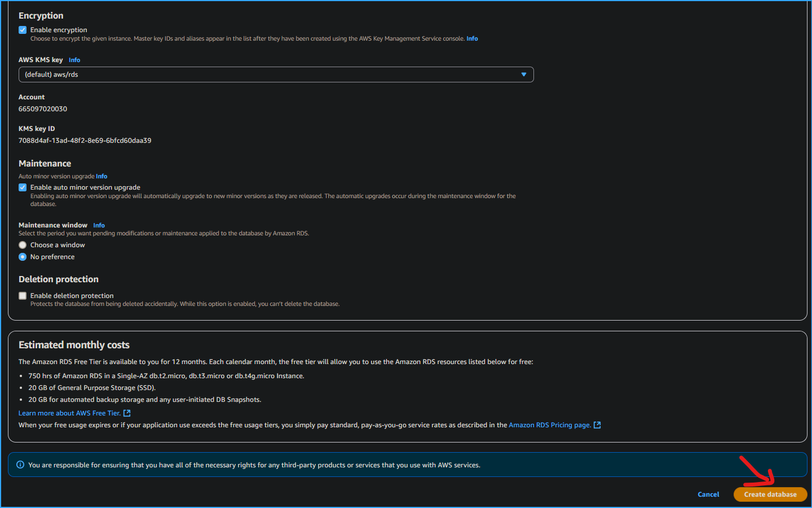Click the external link icon after RDS Pricing page
This screenshot has width=812, height=508.
(x=597, y=424)
